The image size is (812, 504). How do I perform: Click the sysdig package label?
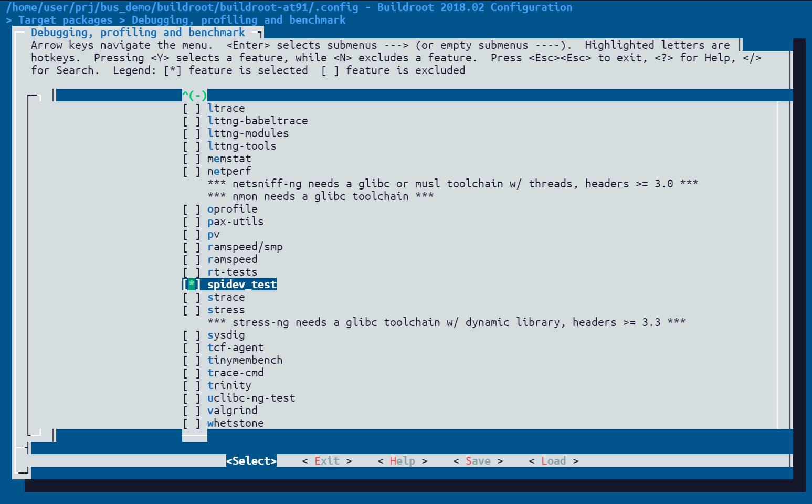click(226, 335)
